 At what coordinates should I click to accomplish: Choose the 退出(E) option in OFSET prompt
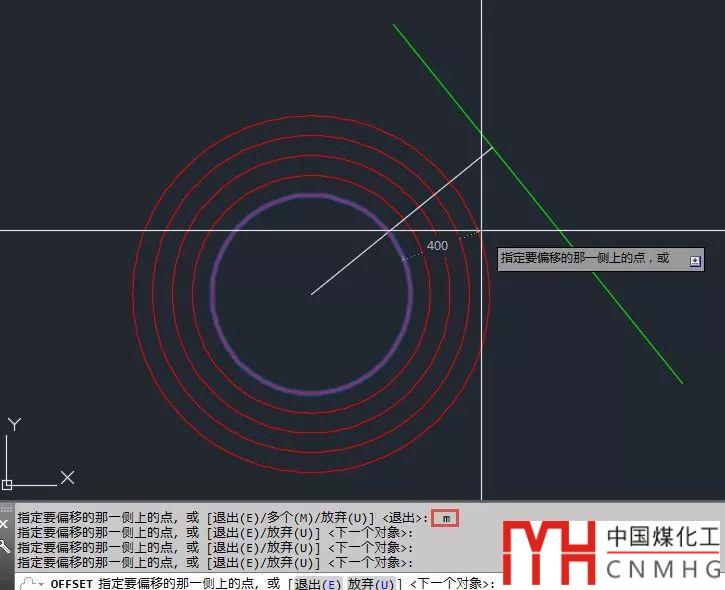pyautogui.click(x=318, y=583)
